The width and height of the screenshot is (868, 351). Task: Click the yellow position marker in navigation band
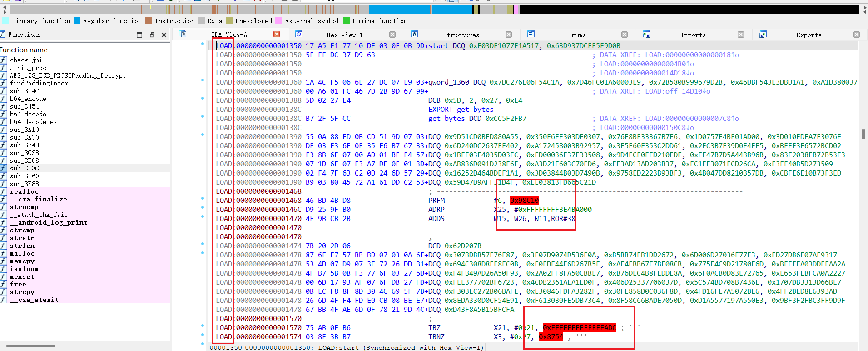(x=151, y=7)
